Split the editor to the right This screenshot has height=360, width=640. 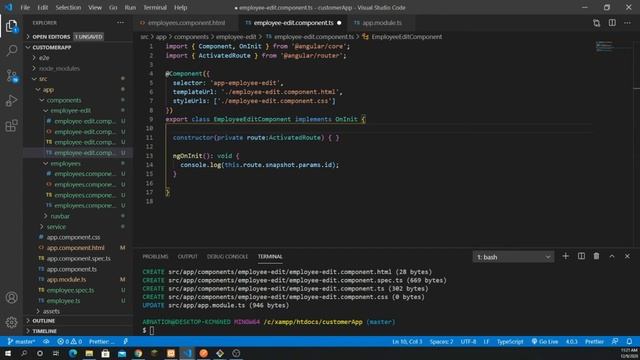click(x=612, y=23)
